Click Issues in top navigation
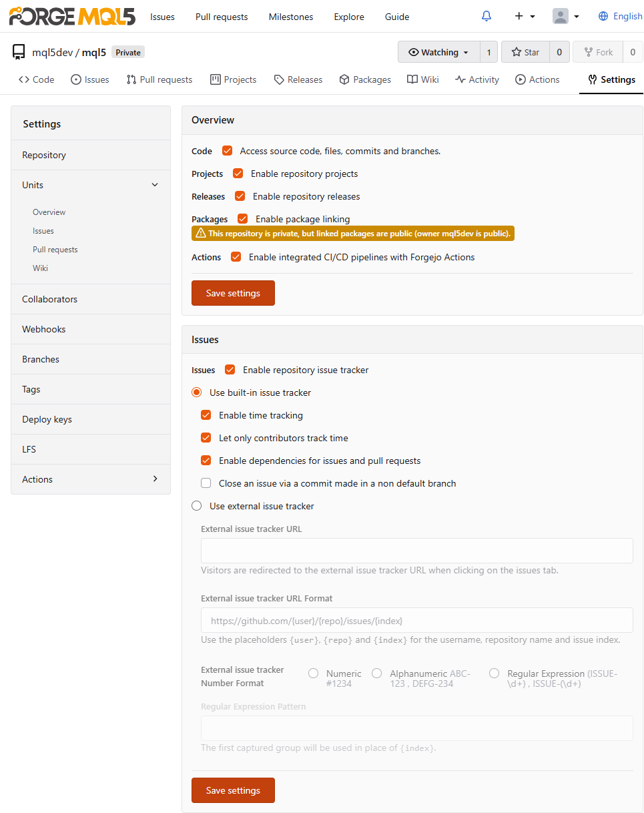The height and width of the screenshot is (813, 644). tap(162, 17)
